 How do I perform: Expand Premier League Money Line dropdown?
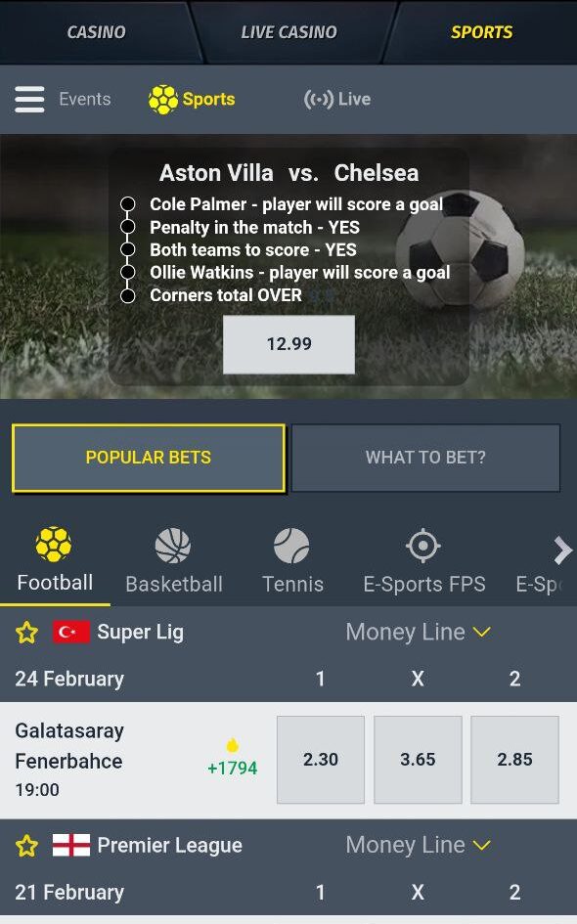tap(418, 845)
